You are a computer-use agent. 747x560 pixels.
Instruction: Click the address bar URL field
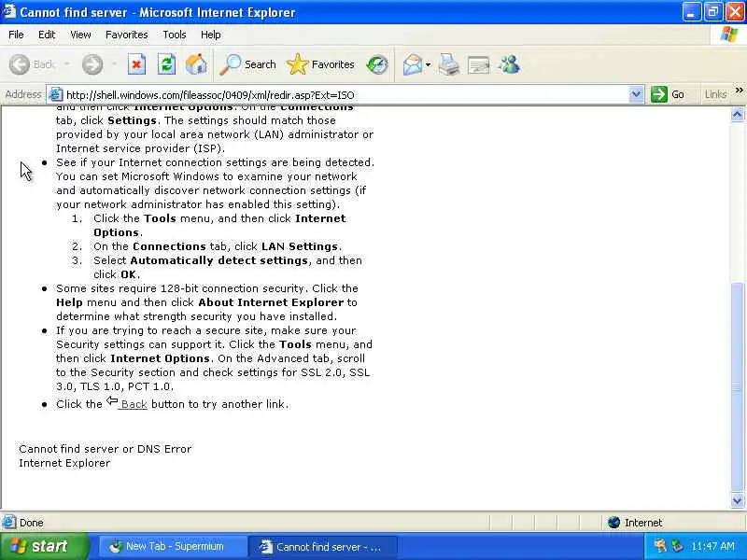coord(345,95)
